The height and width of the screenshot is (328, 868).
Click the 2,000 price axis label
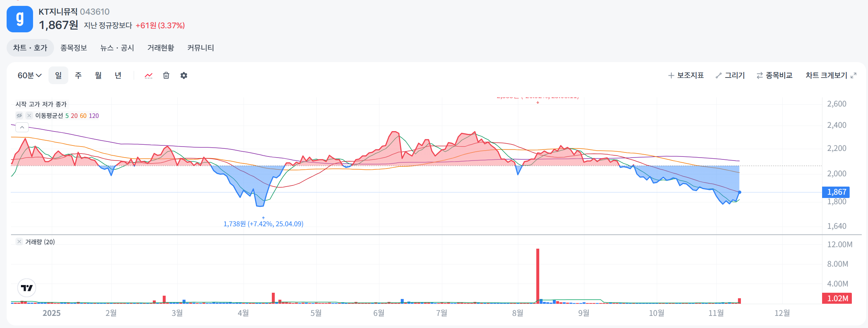pos(837,174)
